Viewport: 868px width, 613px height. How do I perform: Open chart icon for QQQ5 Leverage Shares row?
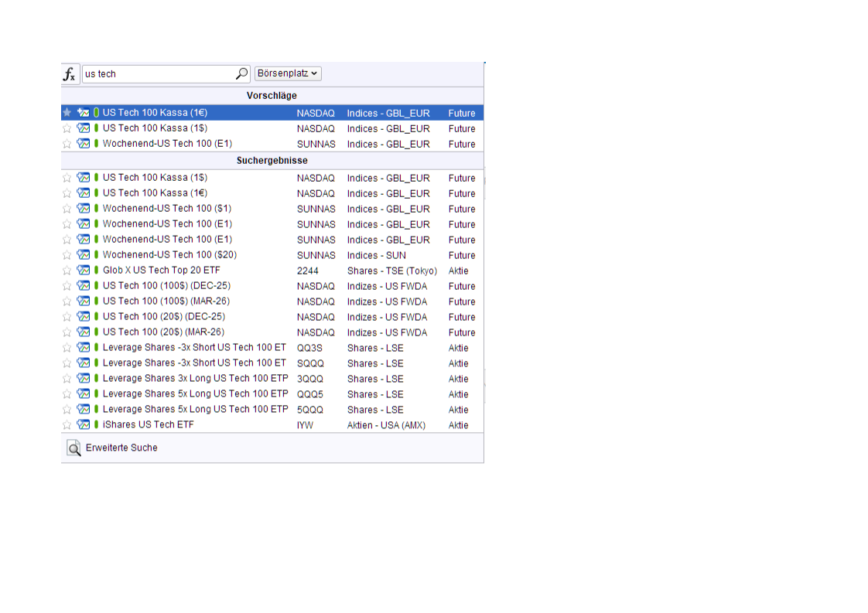84,394
